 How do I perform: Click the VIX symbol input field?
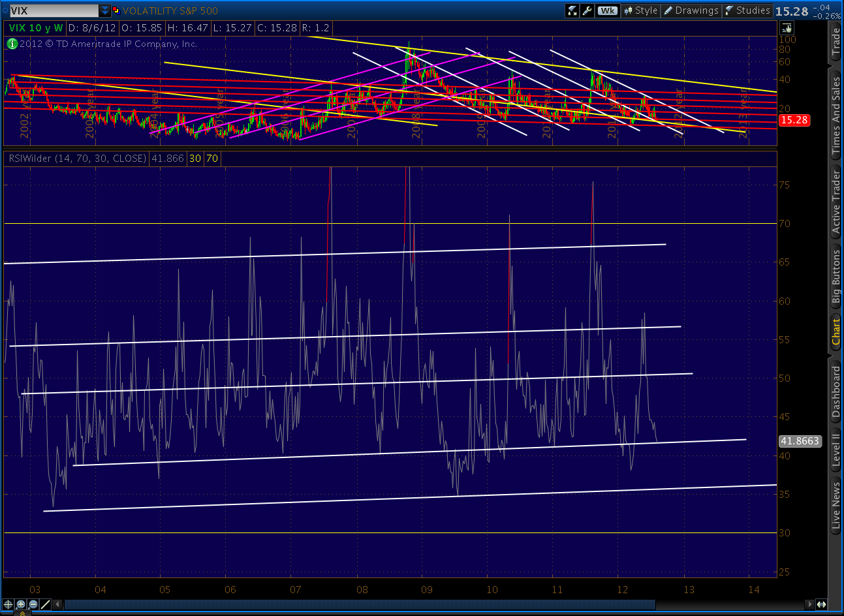52,10
